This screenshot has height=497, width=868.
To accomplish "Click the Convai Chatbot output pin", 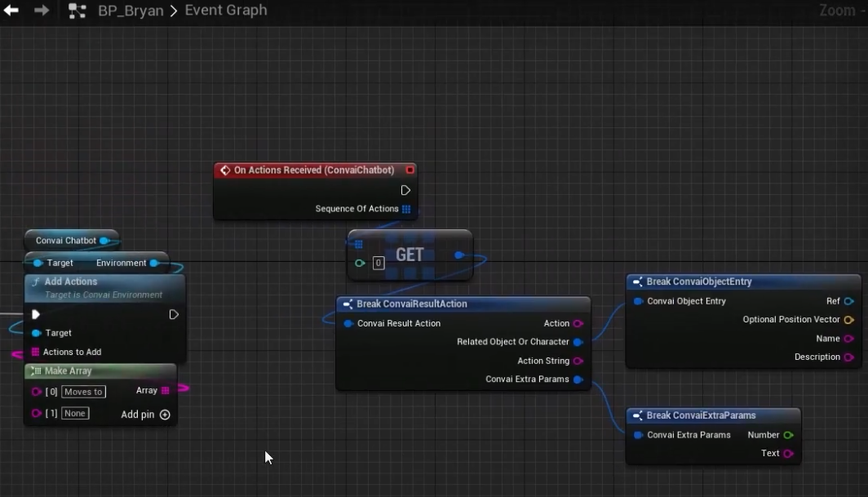I will 104,241.
